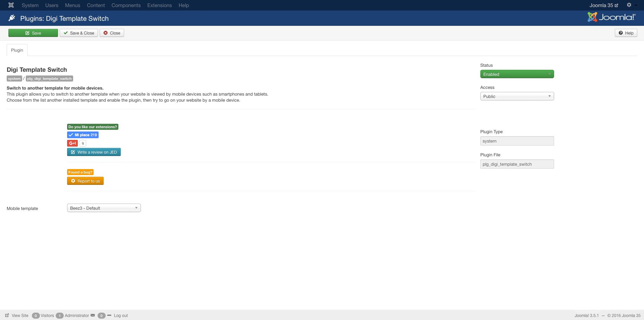
Task: Open the Users menu
Action: point(52,5)
